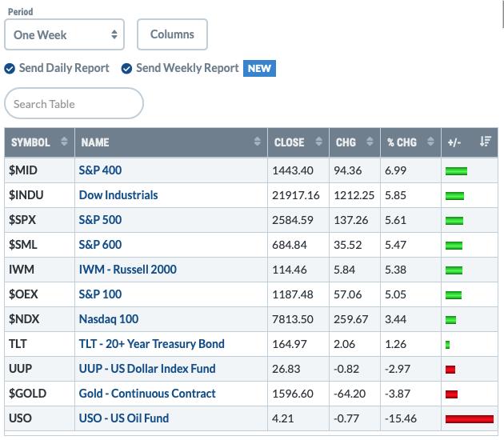Click change value 1212.25
The height and width of the screenshot is (440, 504).
354,195
